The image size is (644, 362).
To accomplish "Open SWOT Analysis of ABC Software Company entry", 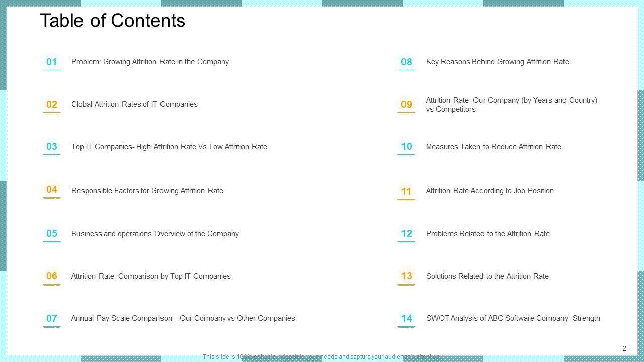I will tap(513, 318).
